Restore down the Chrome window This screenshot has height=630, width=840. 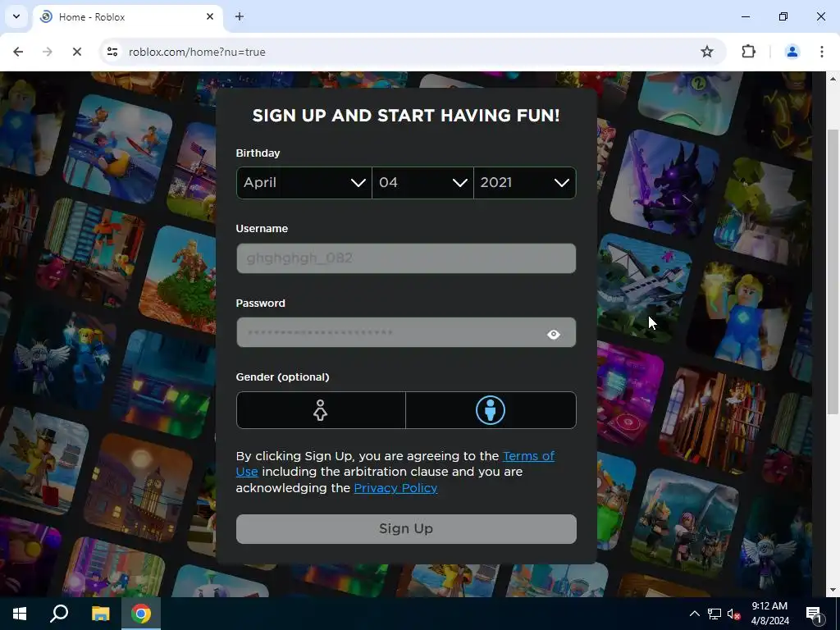coord(783,16)
